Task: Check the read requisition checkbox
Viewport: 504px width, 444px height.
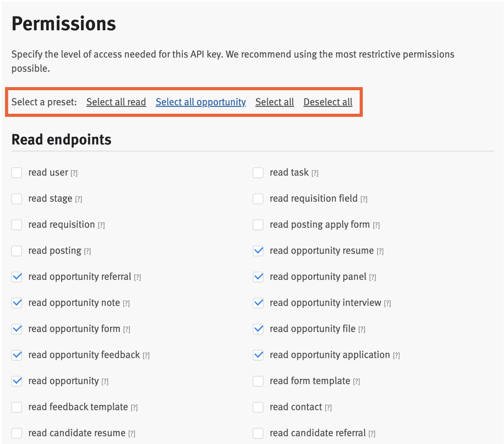Action: (x=16, y=225)
